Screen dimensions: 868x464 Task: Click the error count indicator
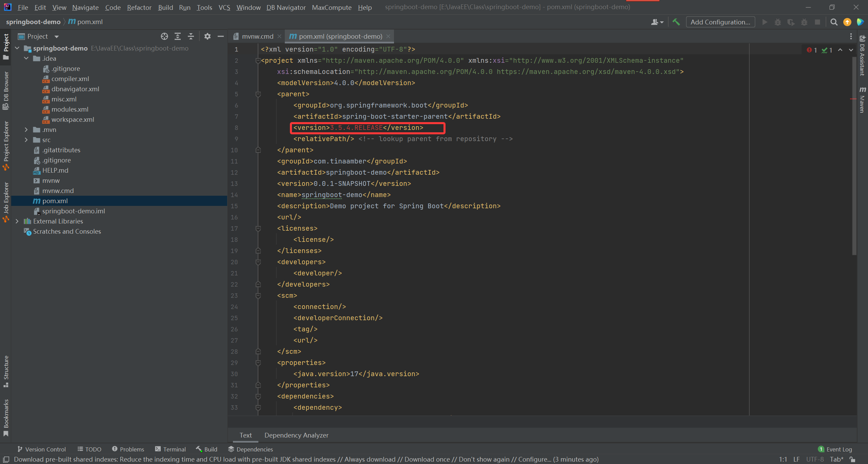coord(812,50)
